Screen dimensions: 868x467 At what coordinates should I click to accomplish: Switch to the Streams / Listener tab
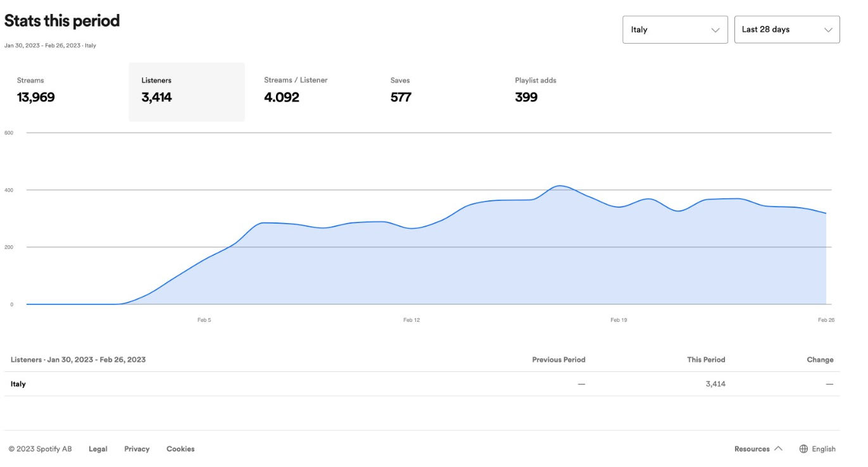pos(296,90)
